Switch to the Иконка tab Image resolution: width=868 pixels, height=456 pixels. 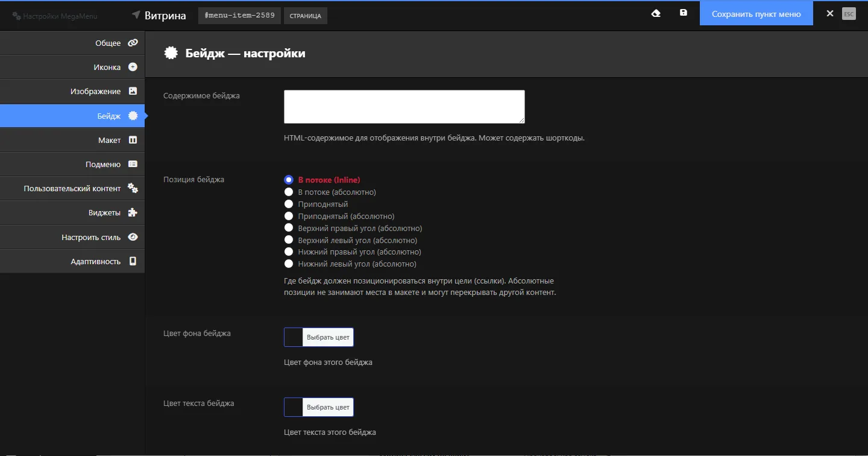click(x=72, y=67)
